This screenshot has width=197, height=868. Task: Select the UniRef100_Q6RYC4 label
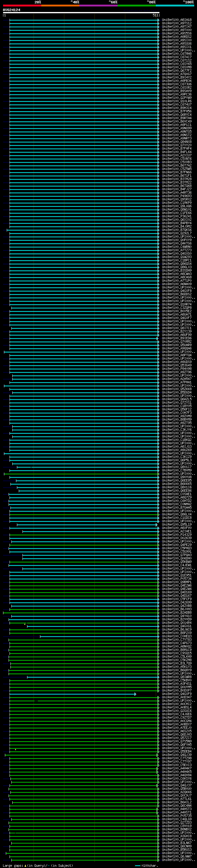(x=177, y=115)
